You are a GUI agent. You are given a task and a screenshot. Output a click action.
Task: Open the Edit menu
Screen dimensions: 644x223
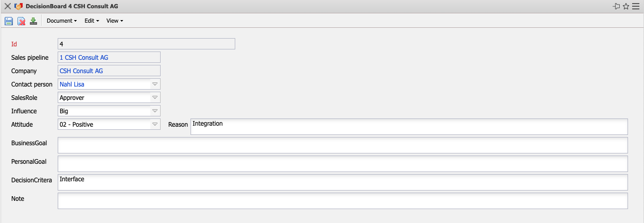coord(92,21)
